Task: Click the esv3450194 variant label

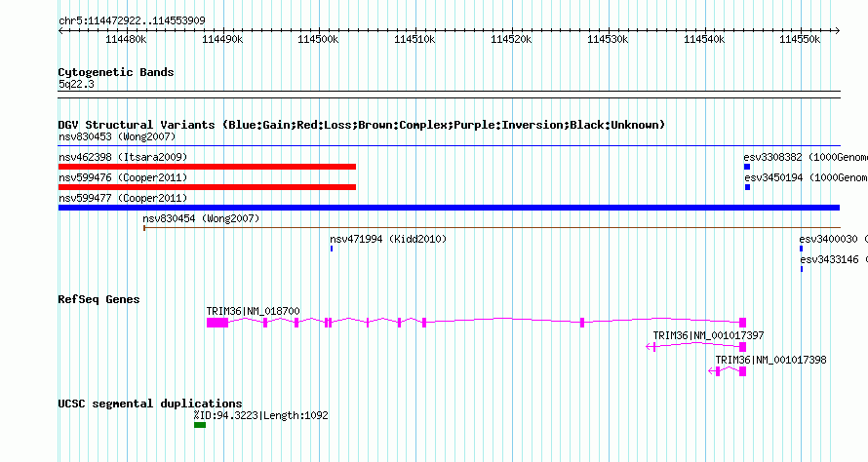Action: [806, 177]
